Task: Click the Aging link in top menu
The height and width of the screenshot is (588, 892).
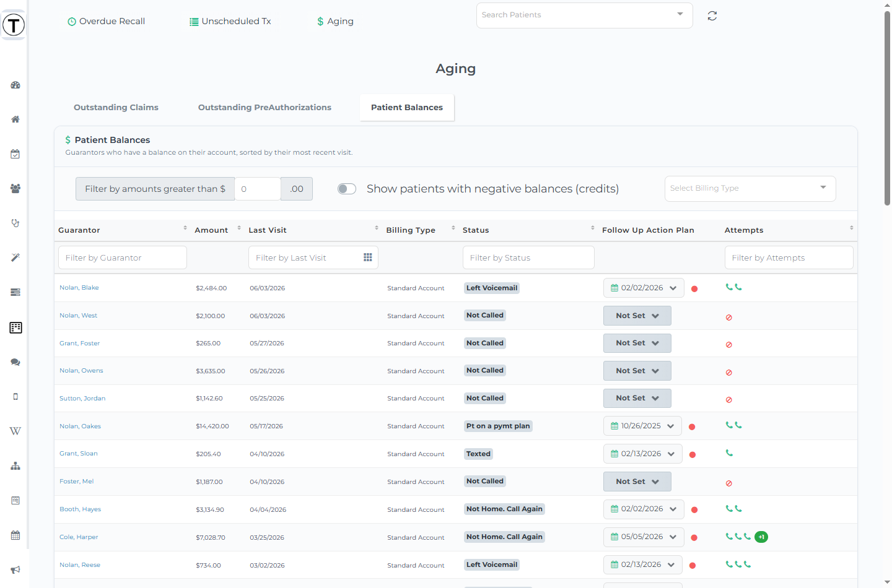Action: [335, 21]
